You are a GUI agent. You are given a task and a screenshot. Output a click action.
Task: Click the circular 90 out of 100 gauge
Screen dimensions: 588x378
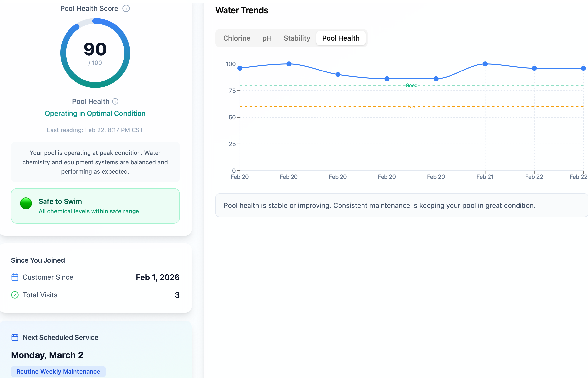tap(95, 53)
